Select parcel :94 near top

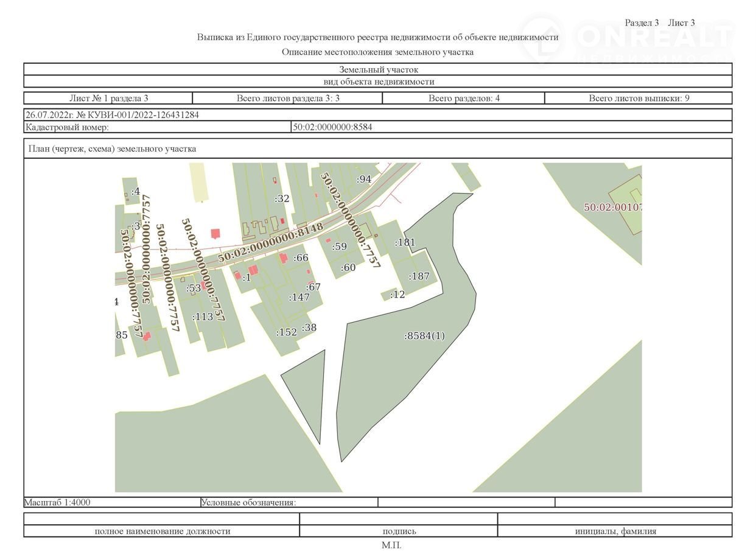[x=363, y=179]
